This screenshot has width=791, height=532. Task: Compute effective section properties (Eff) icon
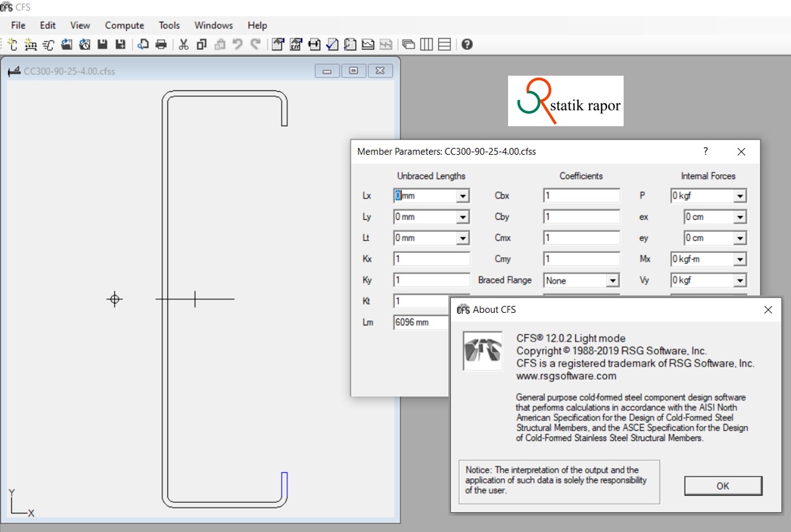[296, 44]
